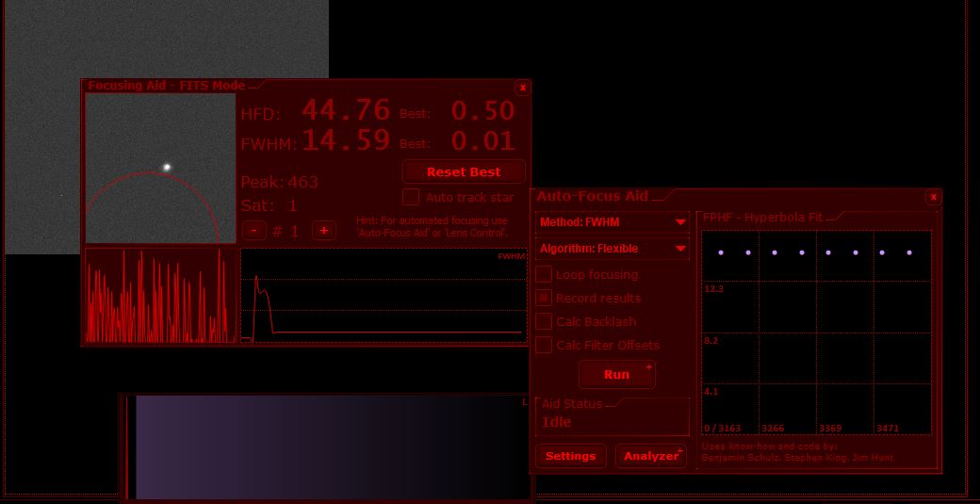Enable the Loop focusing checkbox
Screen dimensions: 980x504
pos(544,275)
